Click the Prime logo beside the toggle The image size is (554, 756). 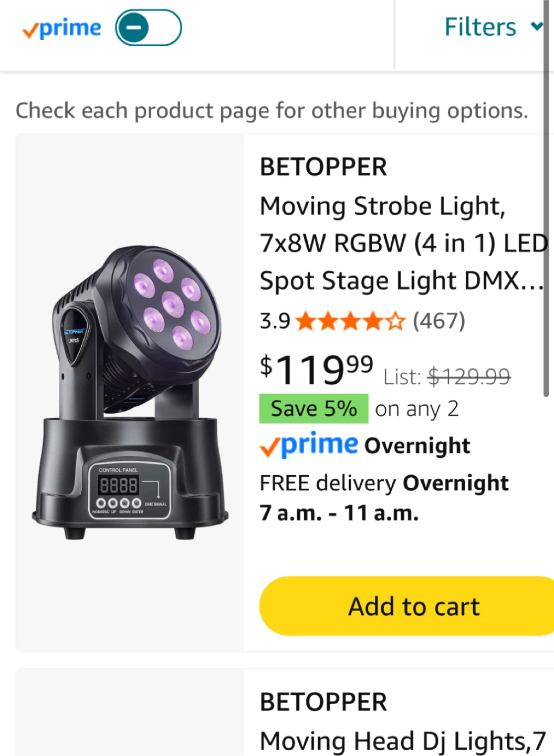[x=62, y=29]
